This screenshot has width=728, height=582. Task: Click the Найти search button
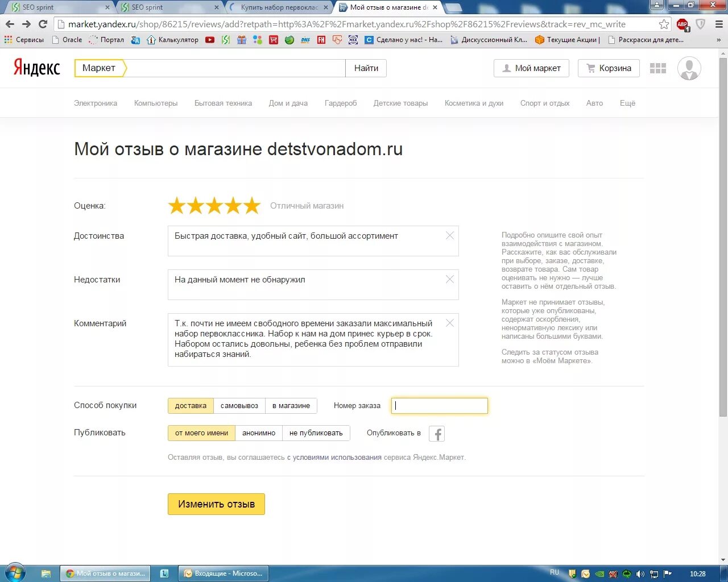click(x=366, y=68)
